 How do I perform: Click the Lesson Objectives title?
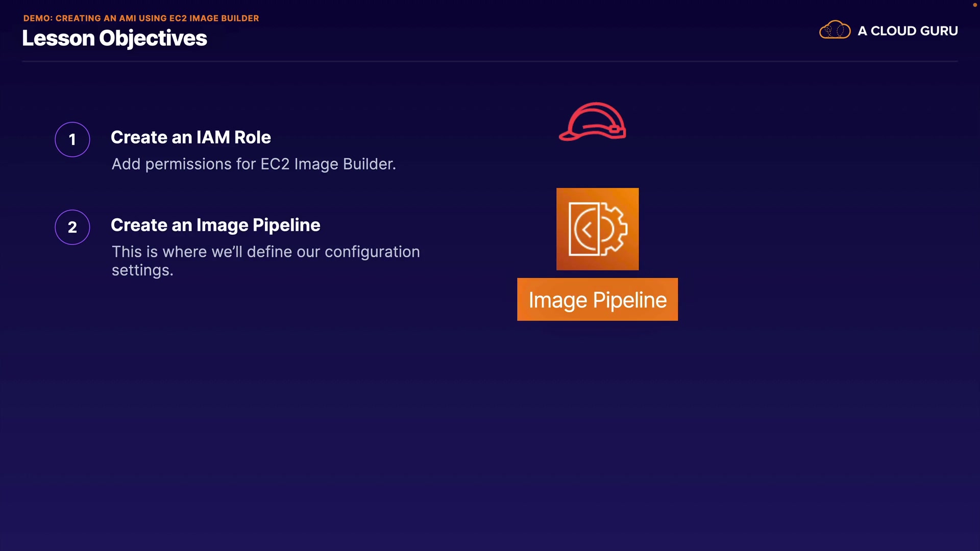click(114, 39)
